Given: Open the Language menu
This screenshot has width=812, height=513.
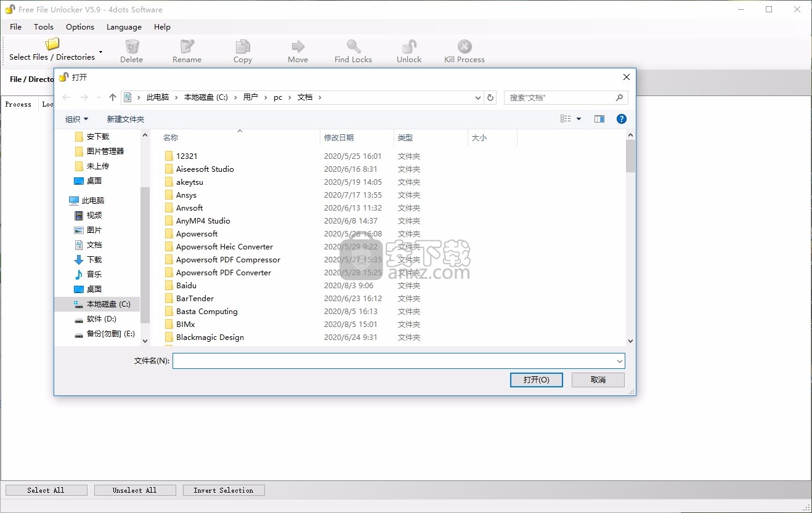Looking at the screenshot, I should (x=124, y=27).
